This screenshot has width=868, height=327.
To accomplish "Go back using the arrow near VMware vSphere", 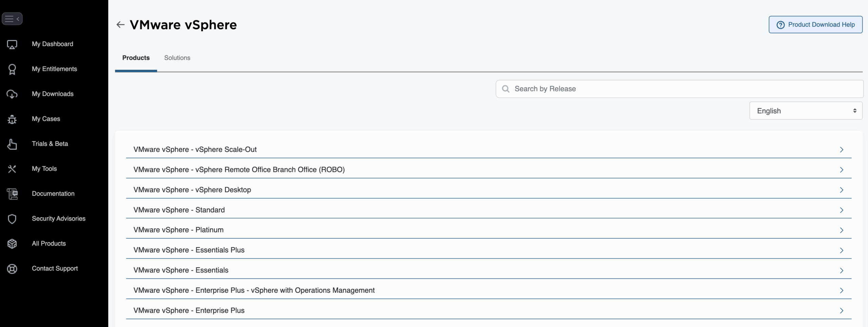I will pyautogui.click(x=120, y=24).
